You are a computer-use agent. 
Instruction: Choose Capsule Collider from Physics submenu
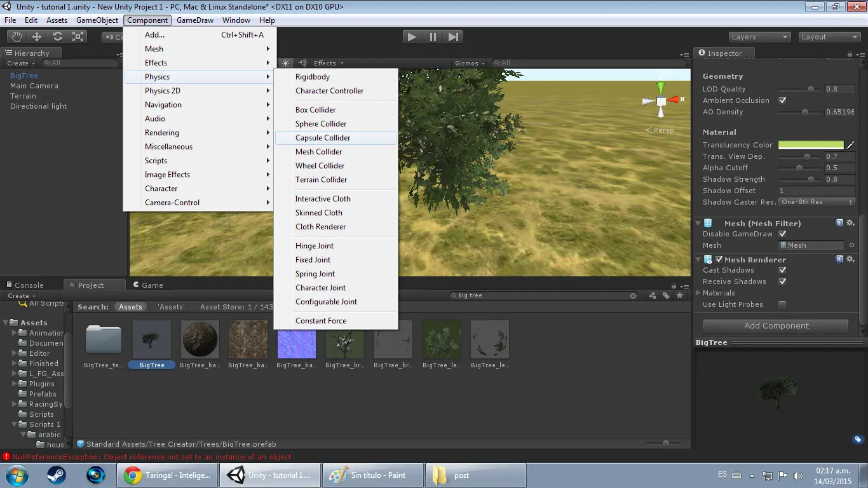click(336, 138)
